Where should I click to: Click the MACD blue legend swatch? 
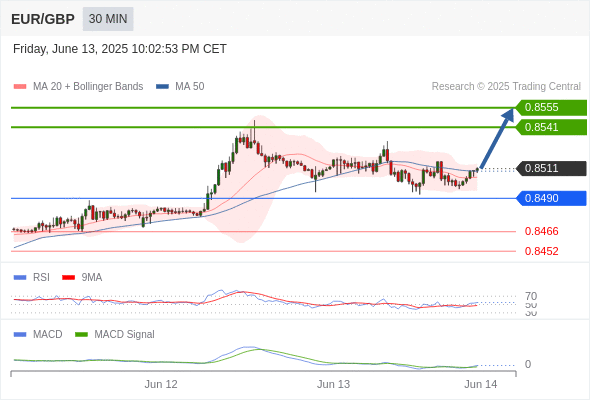[x=20, y=335]
